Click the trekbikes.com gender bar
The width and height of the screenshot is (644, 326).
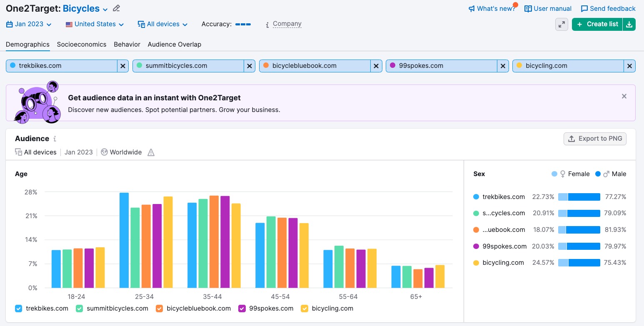pyautogui.click(x=579, y=197)
